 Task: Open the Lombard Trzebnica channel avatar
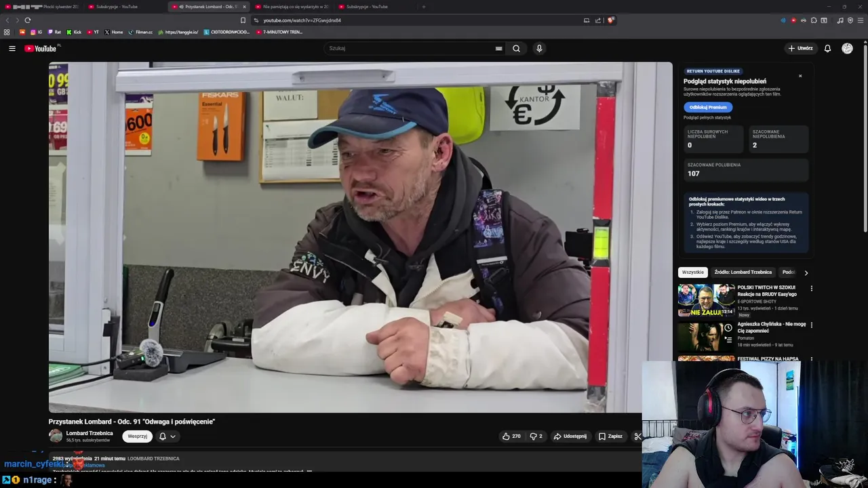tap(56, 436)
